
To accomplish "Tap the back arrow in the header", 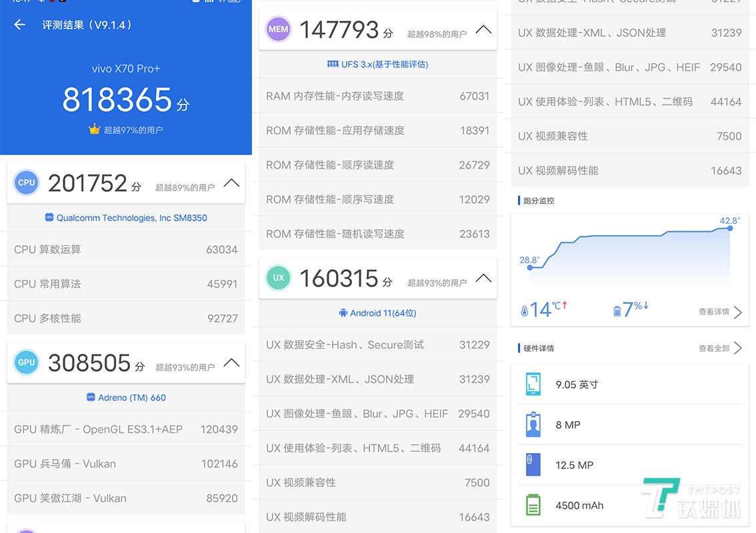I will coord(20,25).
